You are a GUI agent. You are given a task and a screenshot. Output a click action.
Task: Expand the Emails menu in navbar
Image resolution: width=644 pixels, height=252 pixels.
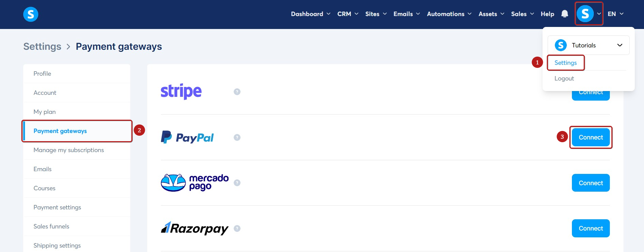(x=407, y=14)
